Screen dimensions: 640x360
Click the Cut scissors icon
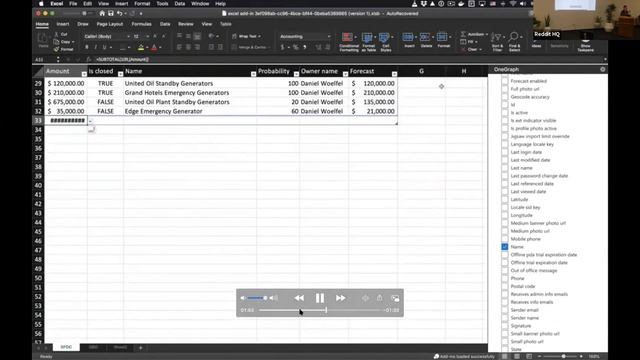(x=56, y=34)
